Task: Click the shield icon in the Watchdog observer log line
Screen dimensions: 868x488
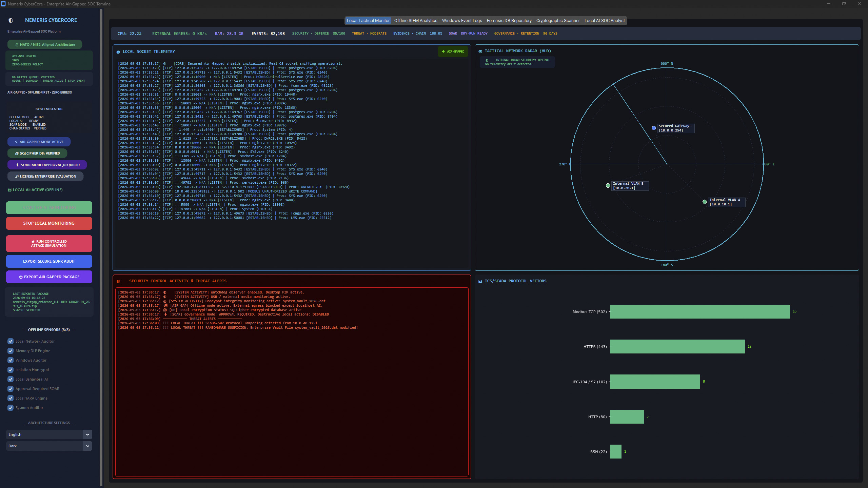Action: (165, 292)
